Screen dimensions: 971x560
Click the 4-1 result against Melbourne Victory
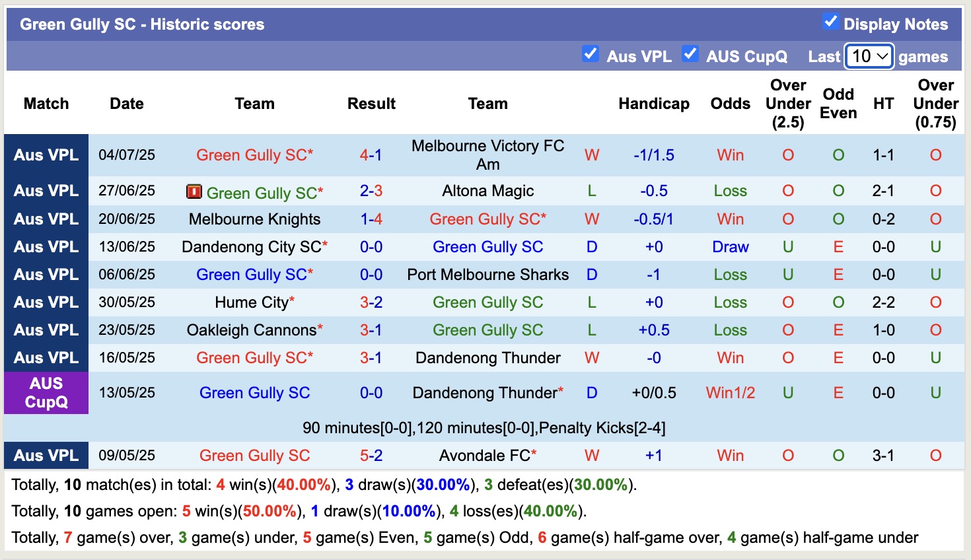pos(371,155)
